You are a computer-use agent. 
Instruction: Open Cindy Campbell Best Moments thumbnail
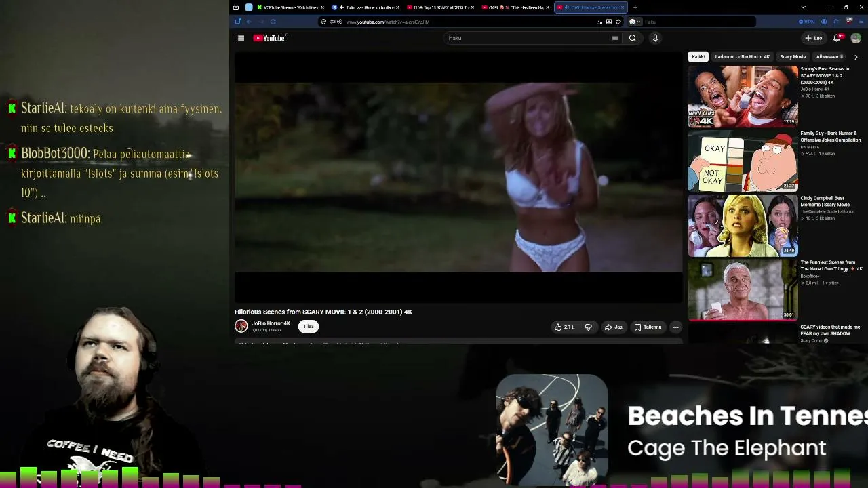tap(743, 225)
